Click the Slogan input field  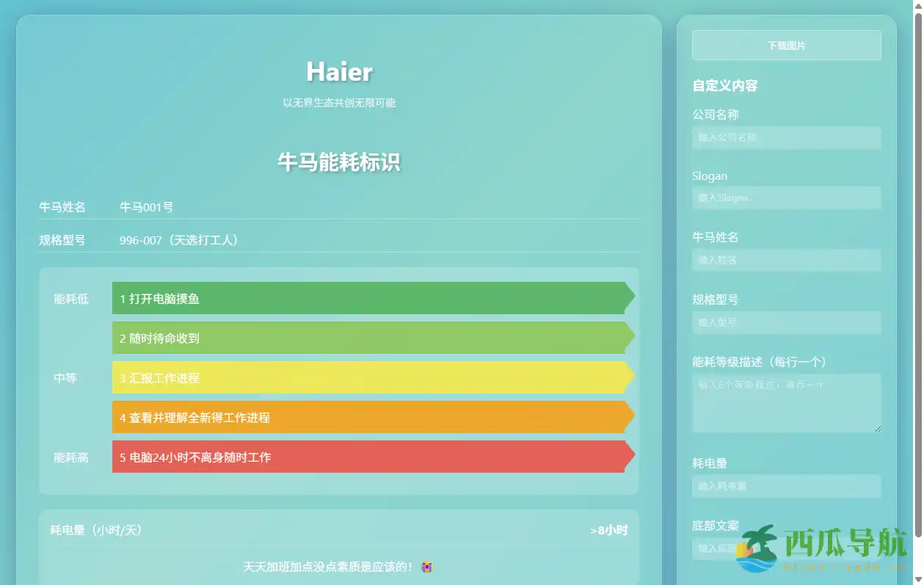pyautogui.click(x=786, y=198)
